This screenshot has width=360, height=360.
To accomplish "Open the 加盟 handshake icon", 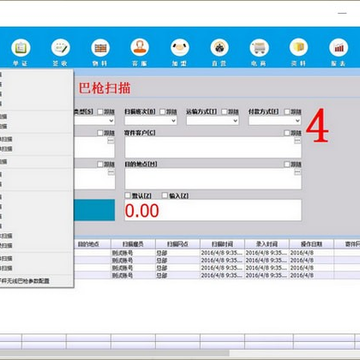I will tap(180, 48).
